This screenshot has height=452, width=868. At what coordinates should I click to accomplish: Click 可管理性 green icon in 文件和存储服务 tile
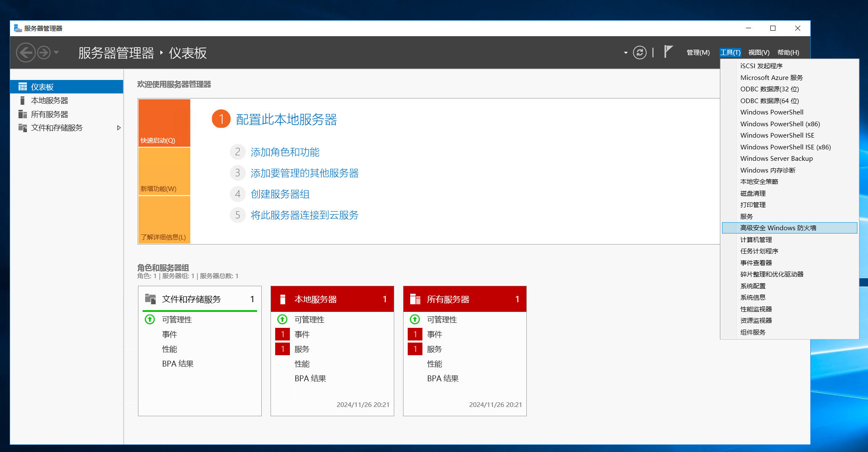tap(150, 319)
